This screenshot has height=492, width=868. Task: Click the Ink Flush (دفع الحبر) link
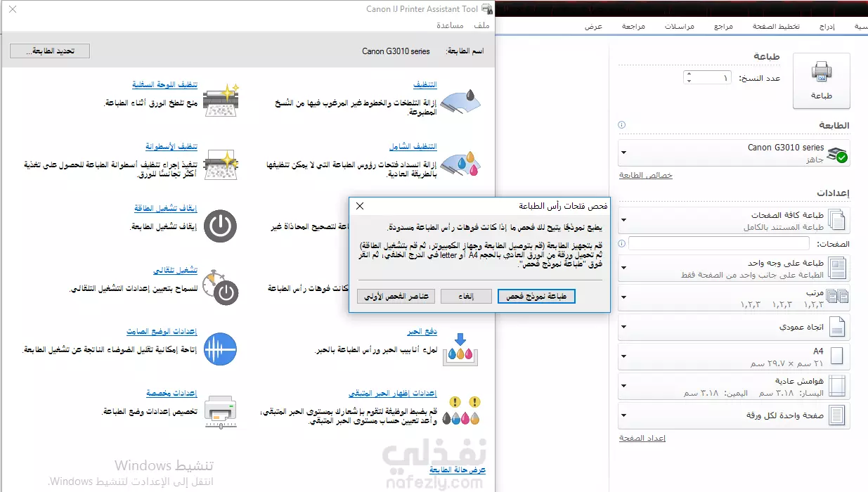tap(422, 332)
